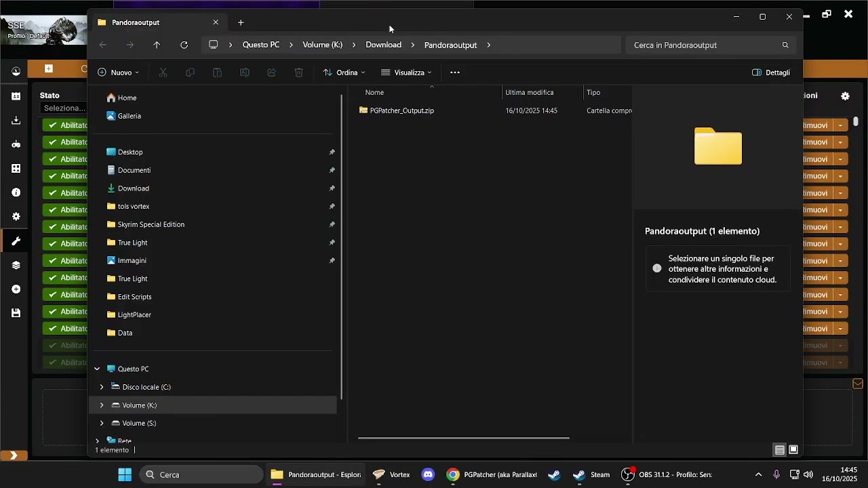Image resolution: width=868 pixels, height=488 pixels.
Task: Open Edit Scripts folder in sidebar
Action: pyautogui.click(x=129, y=297)
